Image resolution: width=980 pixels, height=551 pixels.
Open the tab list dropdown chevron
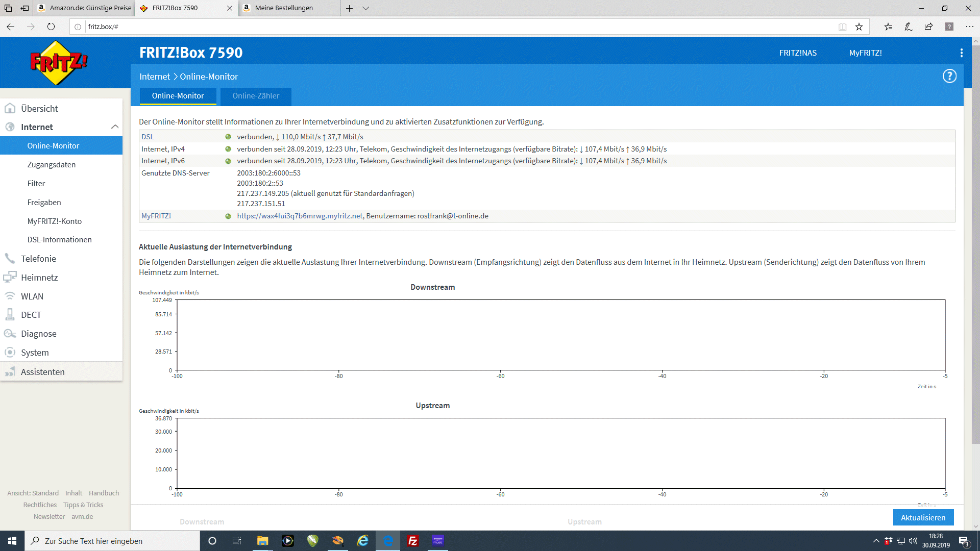[366, 8]
